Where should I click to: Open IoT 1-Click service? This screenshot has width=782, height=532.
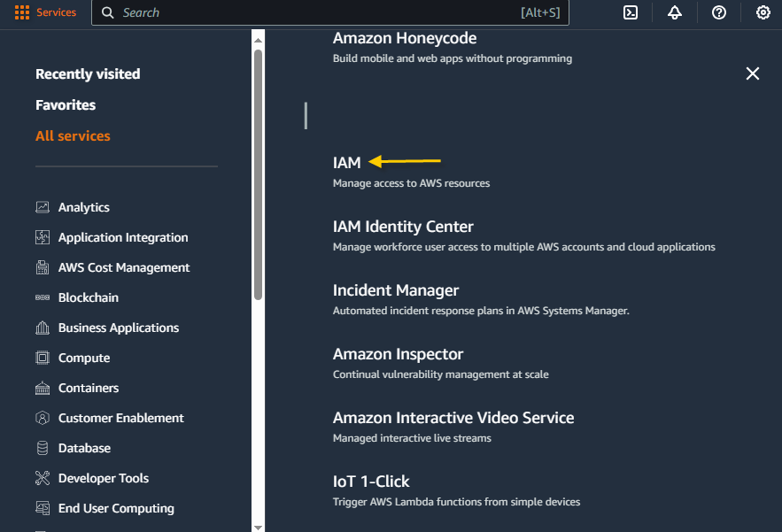[371, 482]
